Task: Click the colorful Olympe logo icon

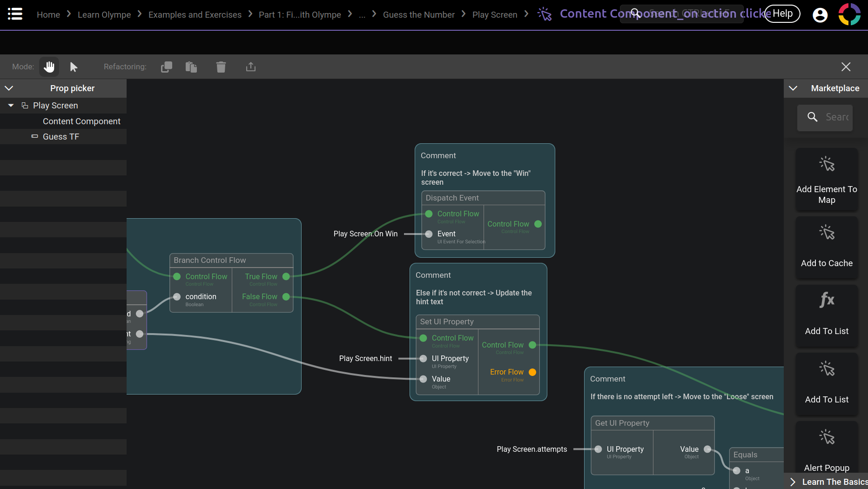Action: [849, 14]
